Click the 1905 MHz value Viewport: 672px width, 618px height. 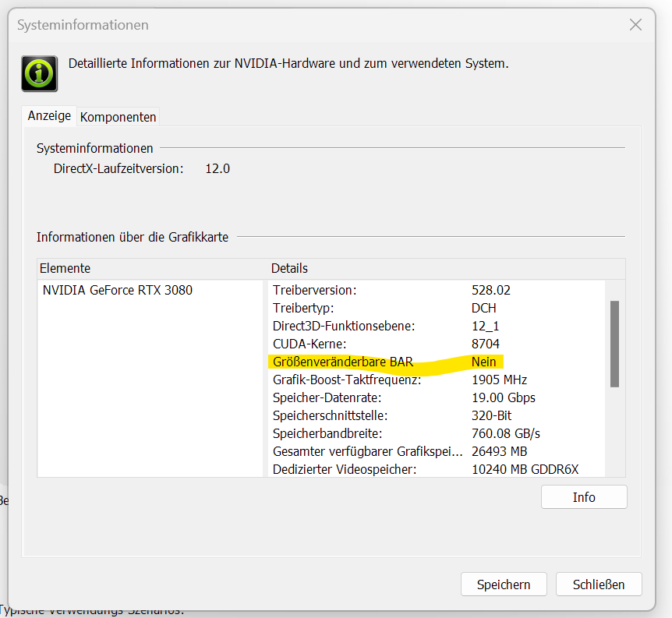pos(499,380)
